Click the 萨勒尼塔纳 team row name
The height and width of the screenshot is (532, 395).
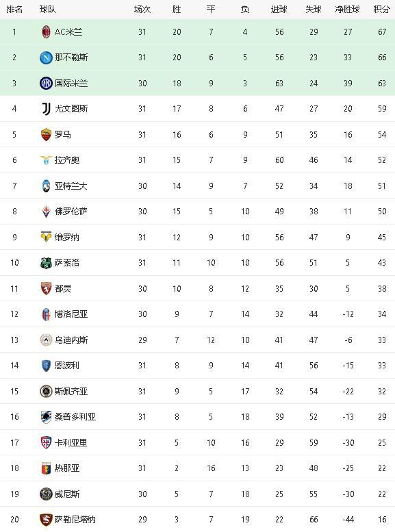[x=75, y=519]
